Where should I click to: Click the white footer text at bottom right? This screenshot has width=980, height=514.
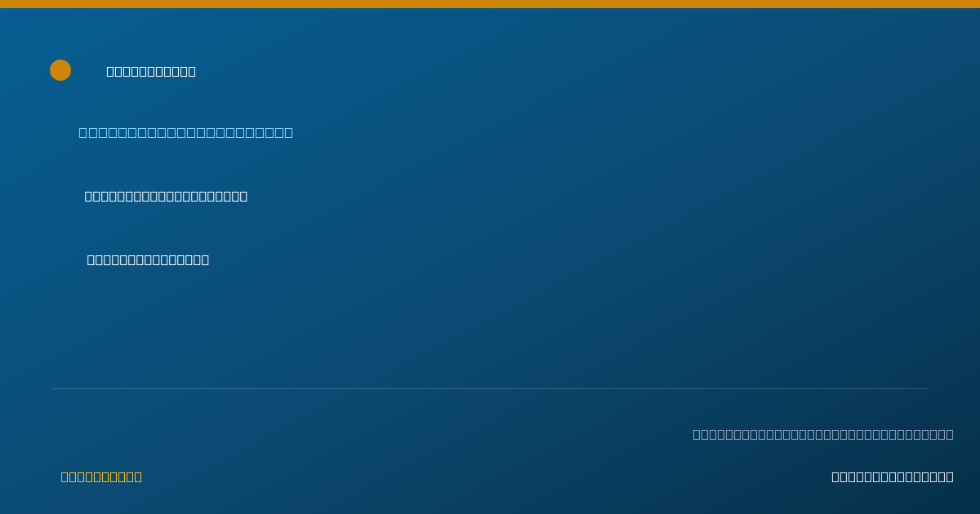click(893, 476)
